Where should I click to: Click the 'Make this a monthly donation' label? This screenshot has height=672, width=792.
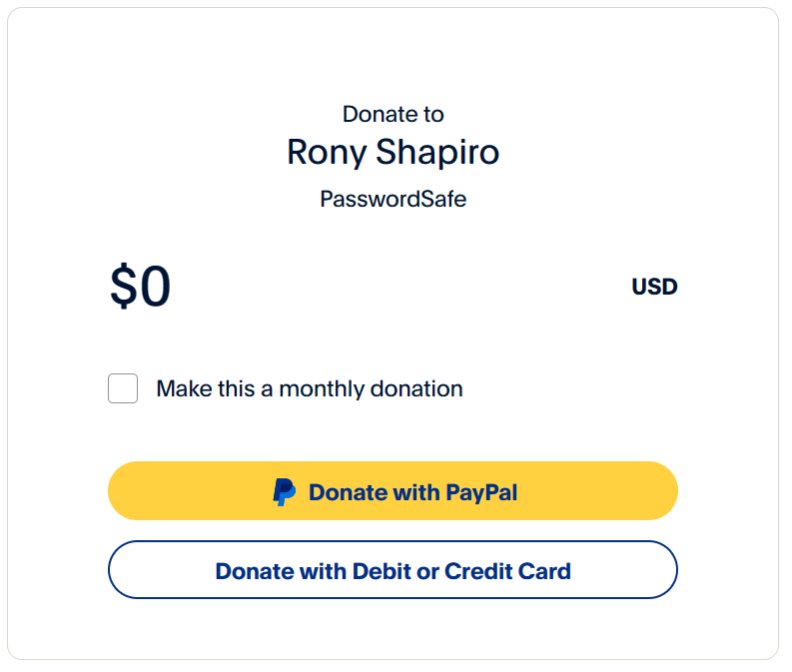(310, 388)
